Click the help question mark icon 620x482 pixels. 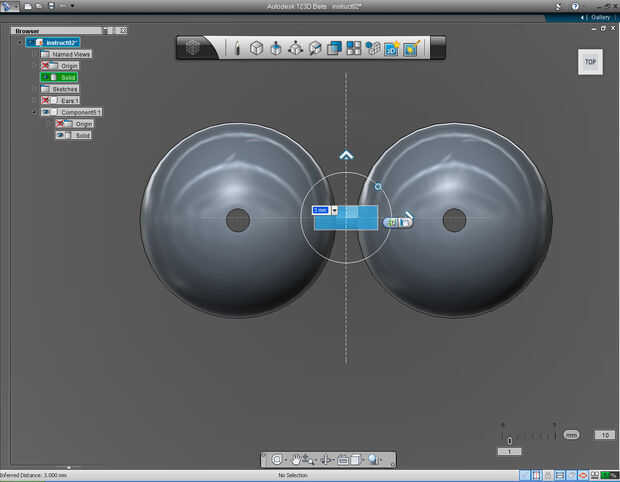[x=575, y=6]
